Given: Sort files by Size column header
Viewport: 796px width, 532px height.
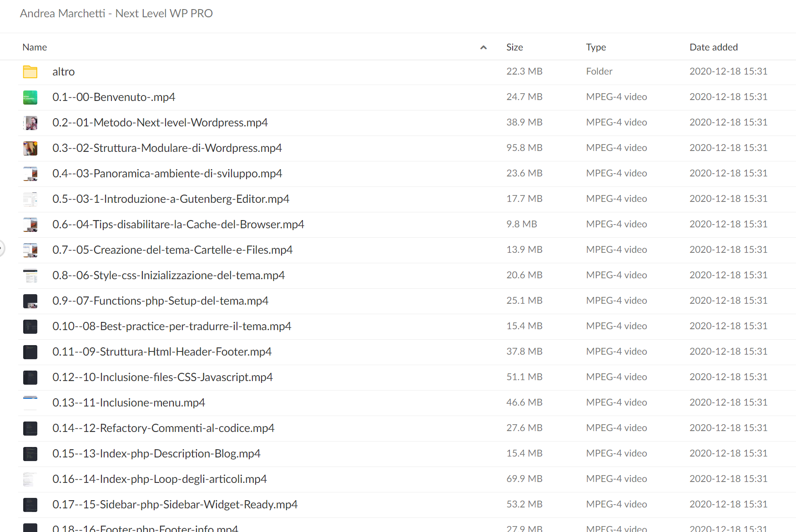Looking at the screenshot, I should pos(514,47).
